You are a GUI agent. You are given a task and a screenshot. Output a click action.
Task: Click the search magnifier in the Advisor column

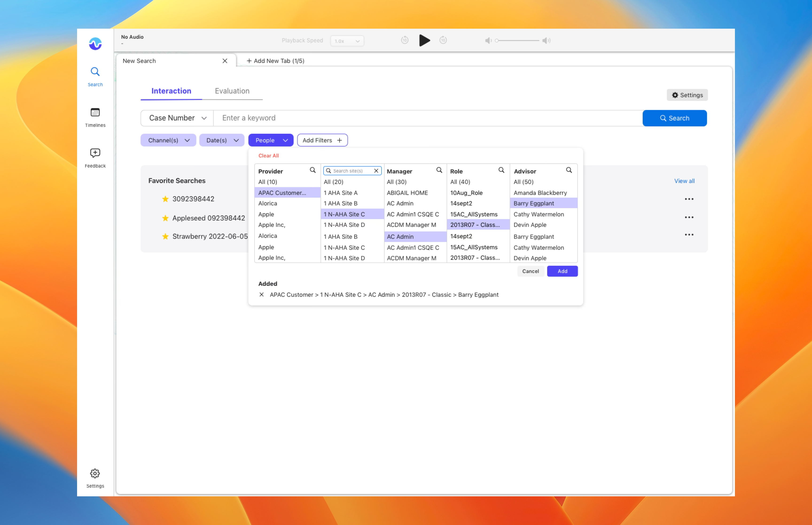click(x=569, y=170)
